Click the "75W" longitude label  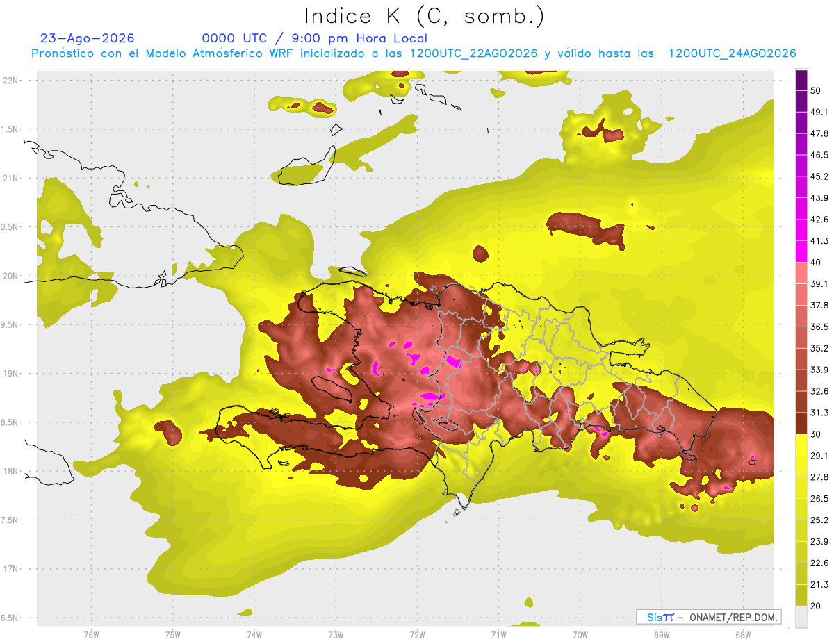point(173,634)
